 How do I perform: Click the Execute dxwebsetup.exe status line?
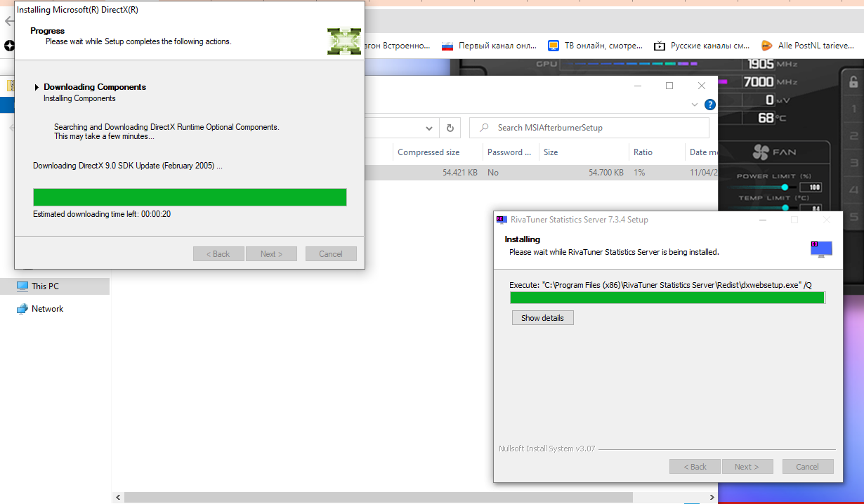[660, 285]
